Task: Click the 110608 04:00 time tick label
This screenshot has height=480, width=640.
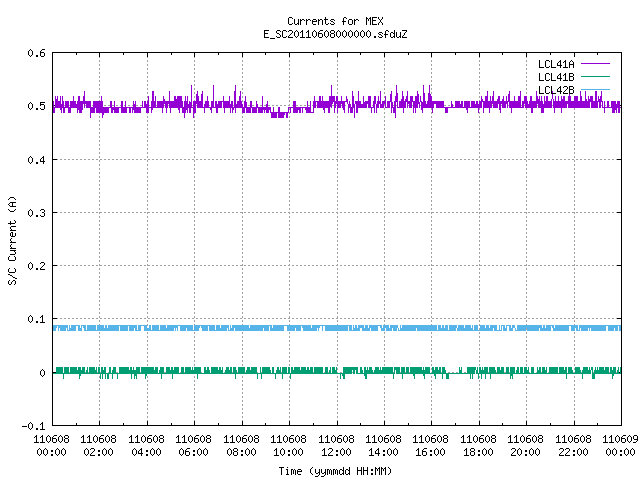Action: pos(146,445)
